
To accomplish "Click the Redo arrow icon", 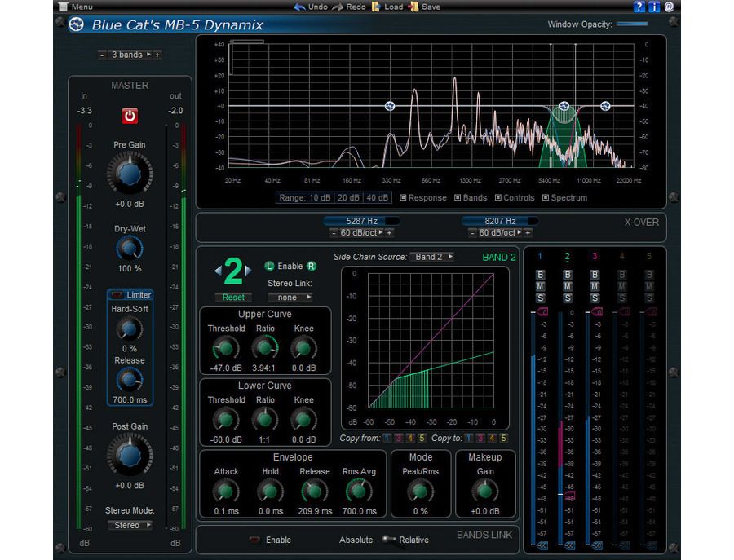I will [x=337, y=7].
